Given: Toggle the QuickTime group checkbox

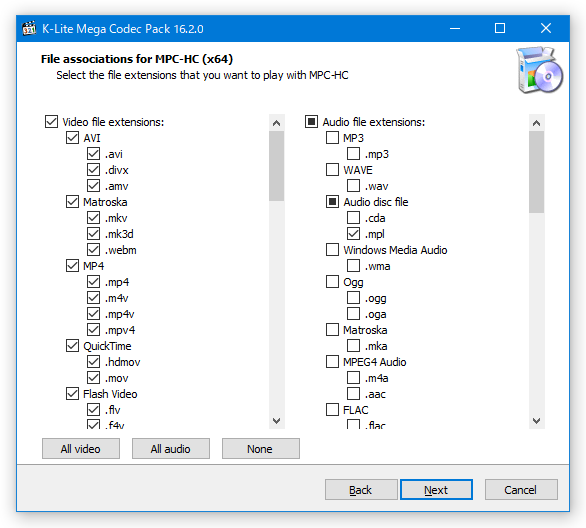Looking at the screenshot, I should [72, 346].
